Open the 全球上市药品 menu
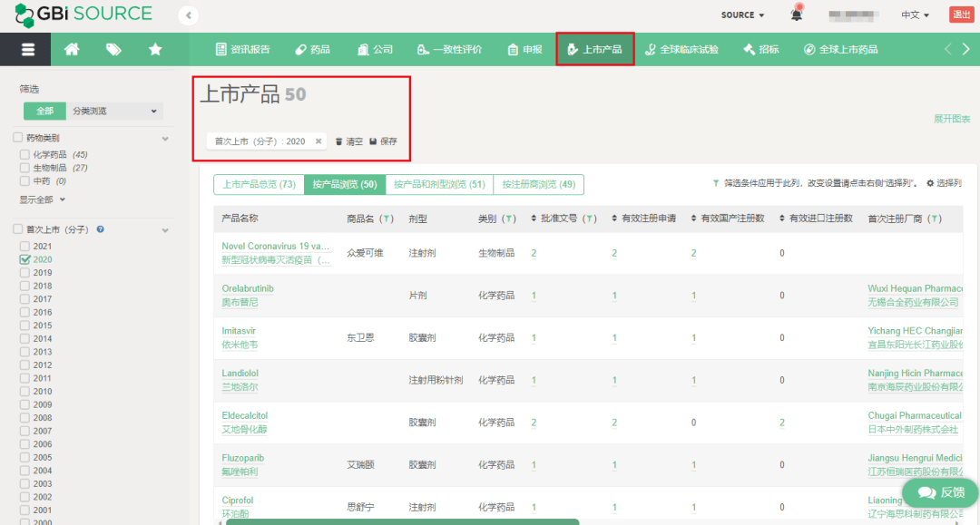The image size is (980, 525). point(840,49)
